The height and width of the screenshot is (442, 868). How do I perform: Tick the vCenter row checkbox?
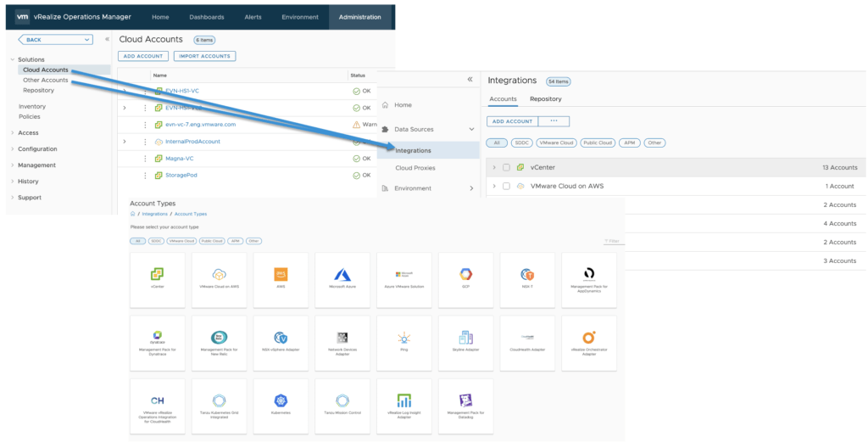(x=507, y=167)
